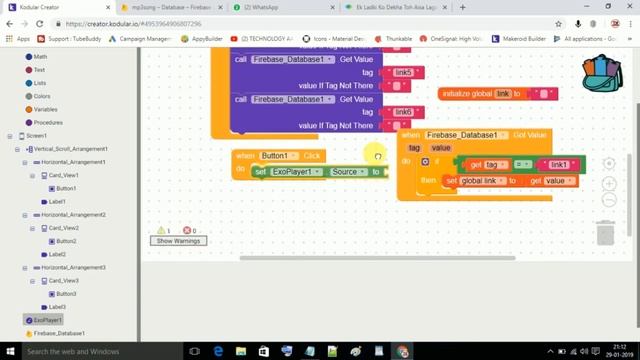Click Show Warnings button
This screenshot has height=360, width=640.
178,241
